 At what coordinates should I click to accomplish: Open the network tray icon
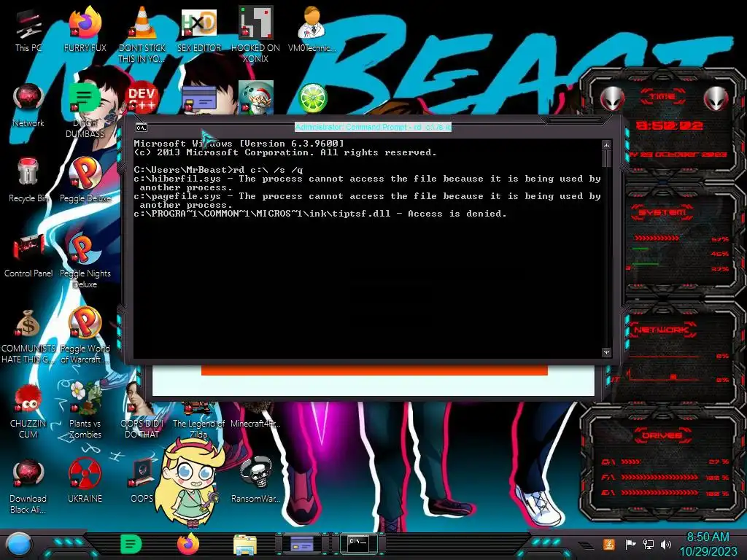pos(649,544)
